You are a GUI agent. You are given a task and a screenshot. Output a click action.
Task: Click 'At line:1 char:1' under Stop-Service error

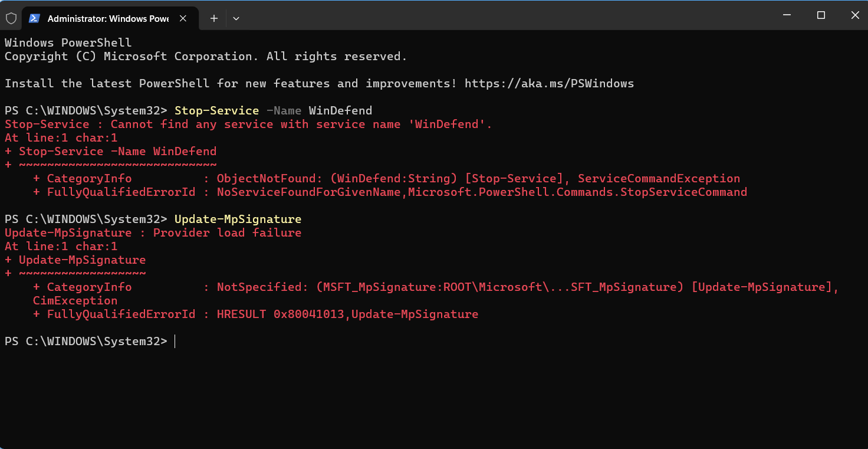(x=61, y=137)
